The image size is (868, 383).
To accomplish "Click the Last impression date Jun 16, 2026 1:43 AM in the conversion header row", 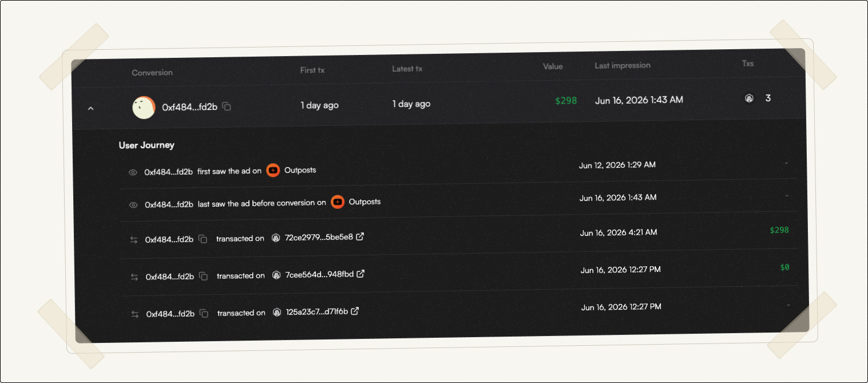I will [x=639, y=100].
